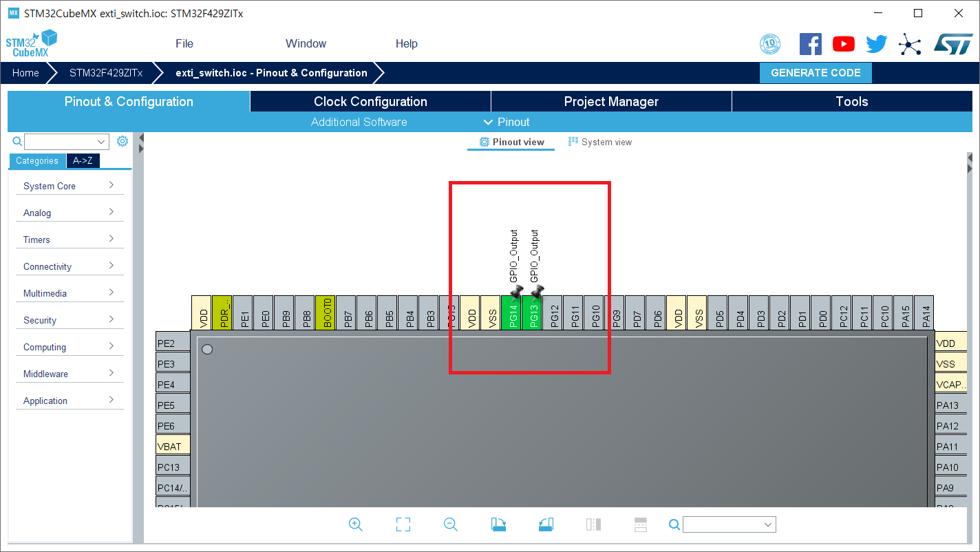Image resolution: width=980 pixels, height=552 pixels.
Task: Toggle the vertical split view icon
Action: (x=593, y=524)
